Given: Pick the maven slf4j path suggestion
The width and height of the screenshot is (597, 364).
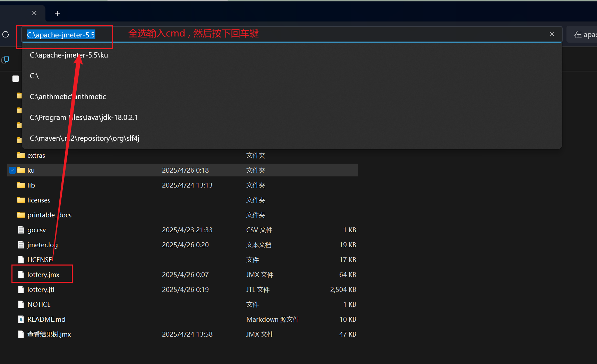Looking at the screenshot, I should pyautogui.click(x=291, y=138).
